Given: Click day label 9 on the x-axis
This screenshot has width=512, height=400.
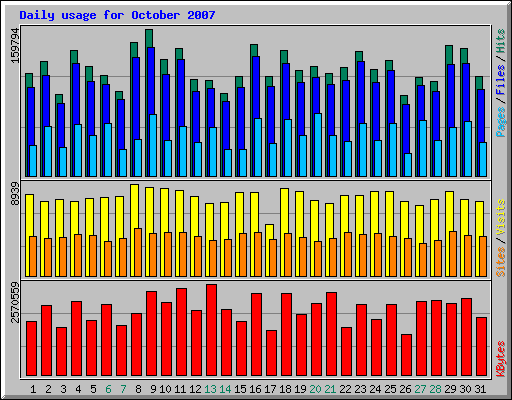Looking at the screenshot, I should pos(153,389).
